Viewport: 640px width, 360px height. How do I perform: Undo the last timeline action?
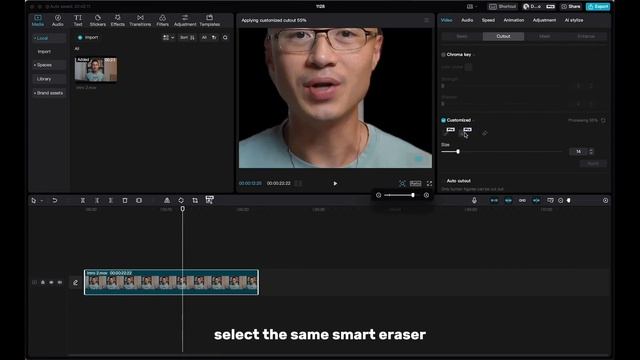click(x=54, y=200)
